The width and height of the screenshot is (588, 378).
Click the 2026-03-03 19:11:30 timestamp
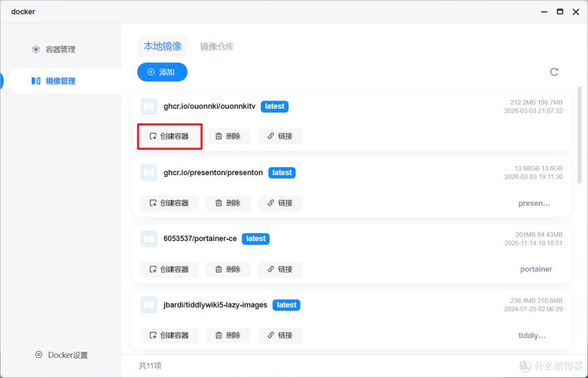[533, 177]
